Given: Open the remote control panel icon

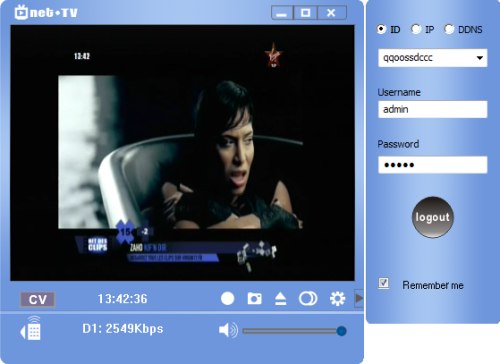Looking at the screenshot, I should pyautogui.click(x=30, y=328).
